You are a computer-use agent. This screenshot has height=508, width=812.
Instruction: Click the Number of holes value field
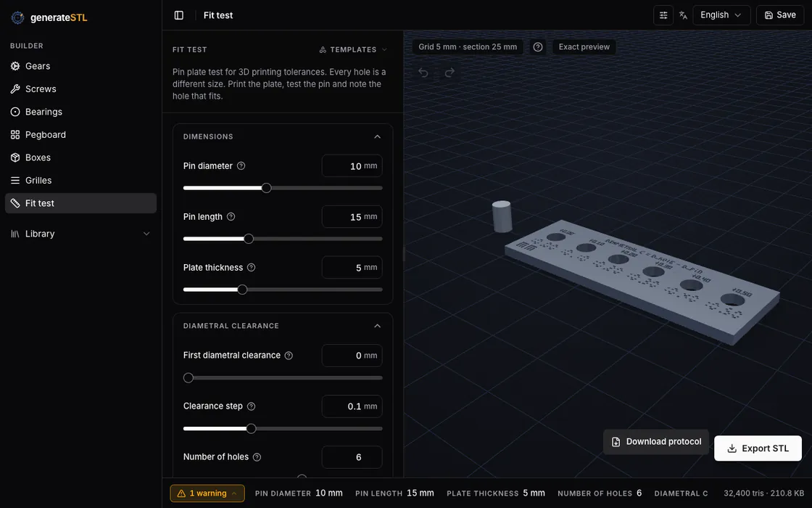(352, 457)
